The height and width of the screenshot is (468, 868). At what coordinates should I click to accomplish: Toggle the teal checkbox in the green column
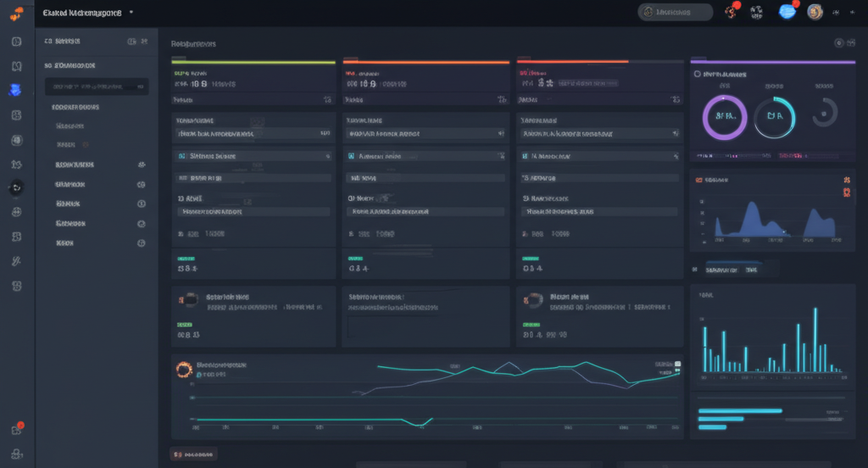(x=182, y=157)
